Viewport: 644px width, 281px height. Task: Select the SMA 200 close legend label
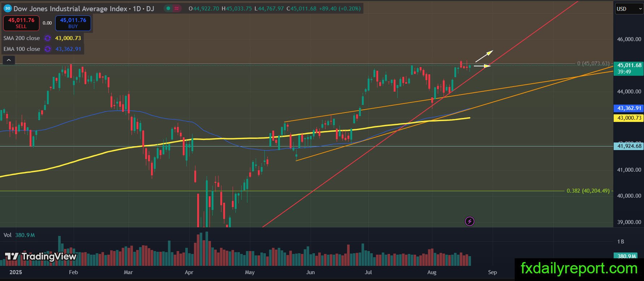[22, 38]
